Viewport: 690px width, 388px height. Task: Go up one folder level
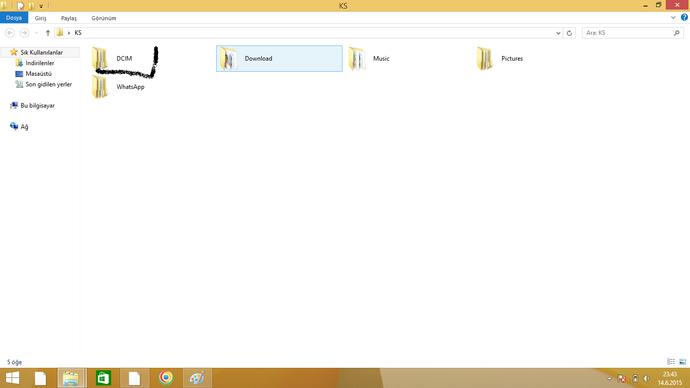48,33
